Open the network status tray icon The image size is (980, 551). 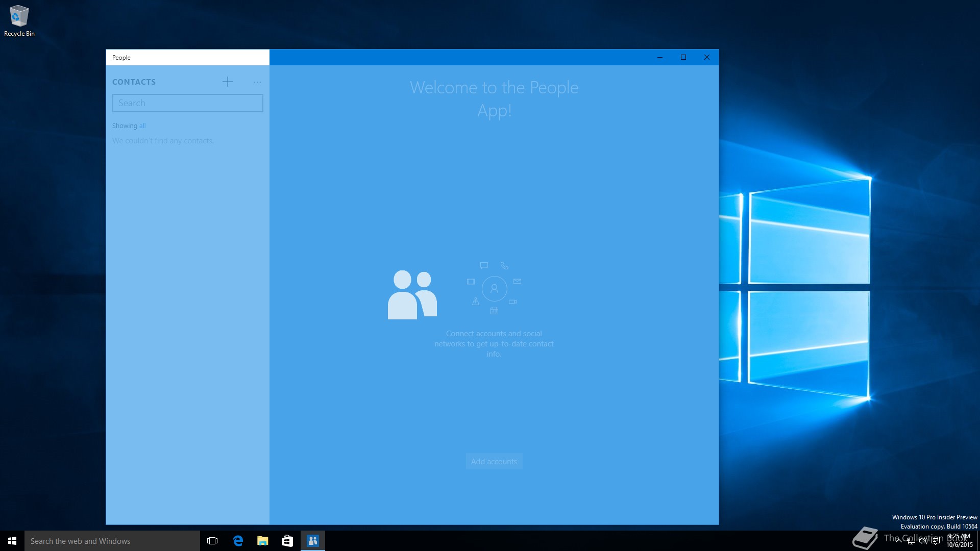pyautogui.click(x=911, y=541)
